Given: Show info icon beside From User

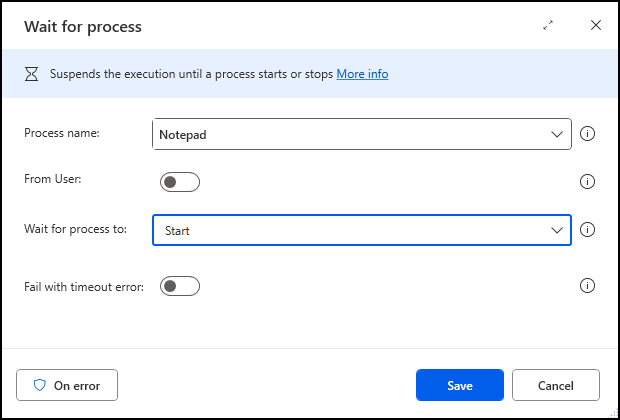Looking at the screenshot, I should pyautogui.click(x=587, y=182).
